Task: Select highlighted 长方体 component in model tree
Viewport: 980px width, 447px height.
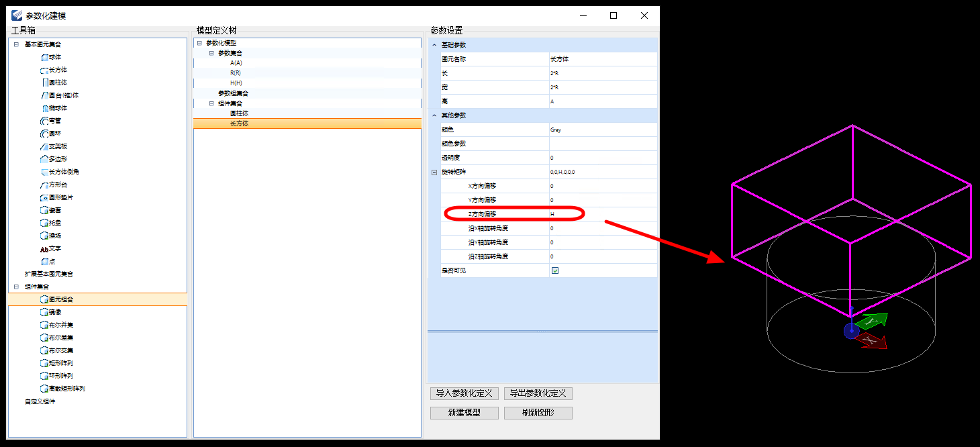Action: click(x=307, y=123)
